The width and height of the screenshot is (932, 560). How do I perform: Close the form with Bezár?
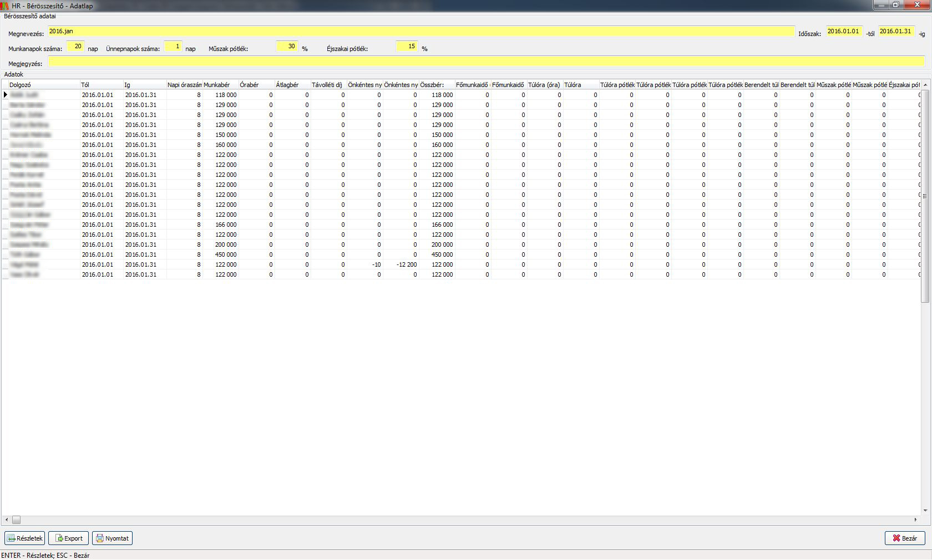coord(904,538)
